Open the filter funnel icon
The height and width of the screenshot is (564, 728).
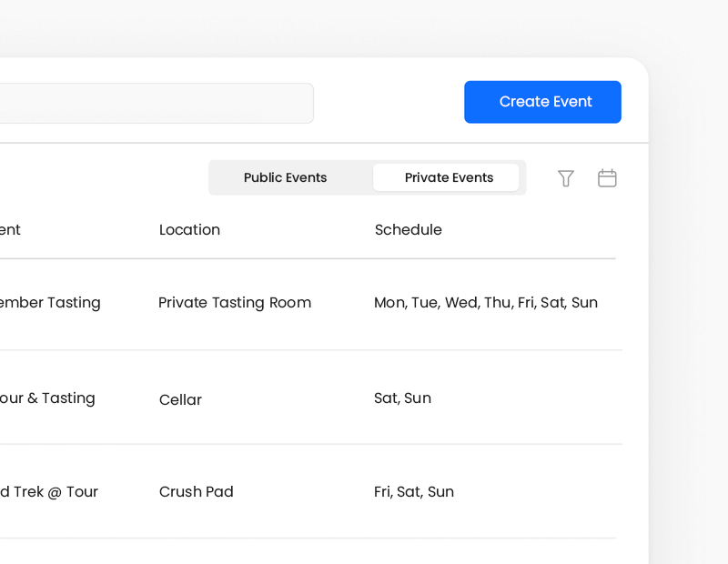(566, 178)
